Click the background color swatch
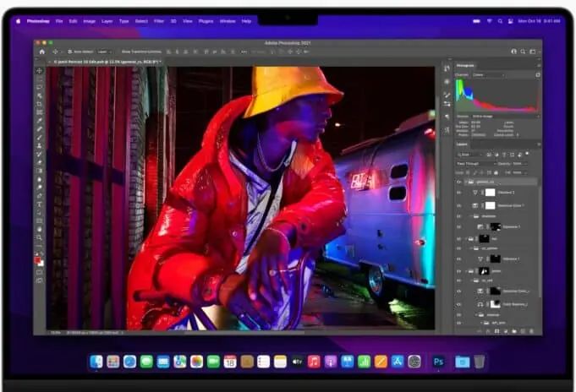Viewport: 576px width, 392px height. (x=41, y=264)
